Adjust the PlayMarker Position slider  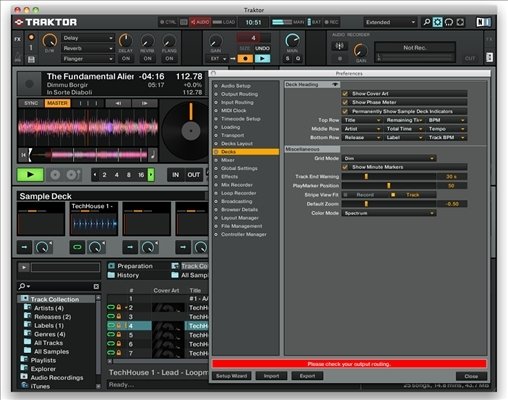pos(389,186)
